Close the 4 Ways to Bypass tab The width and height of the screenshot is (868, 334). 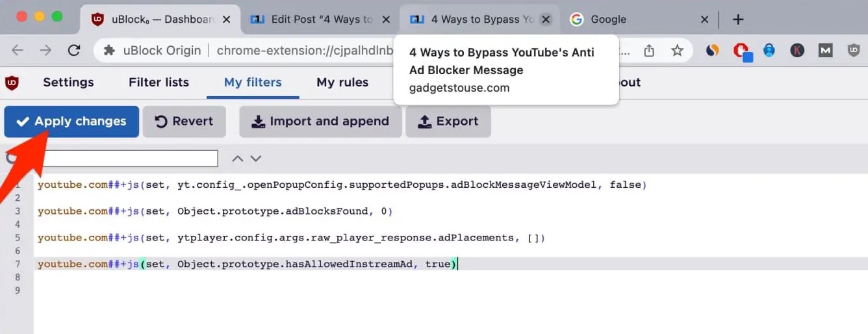coord(546,19)
